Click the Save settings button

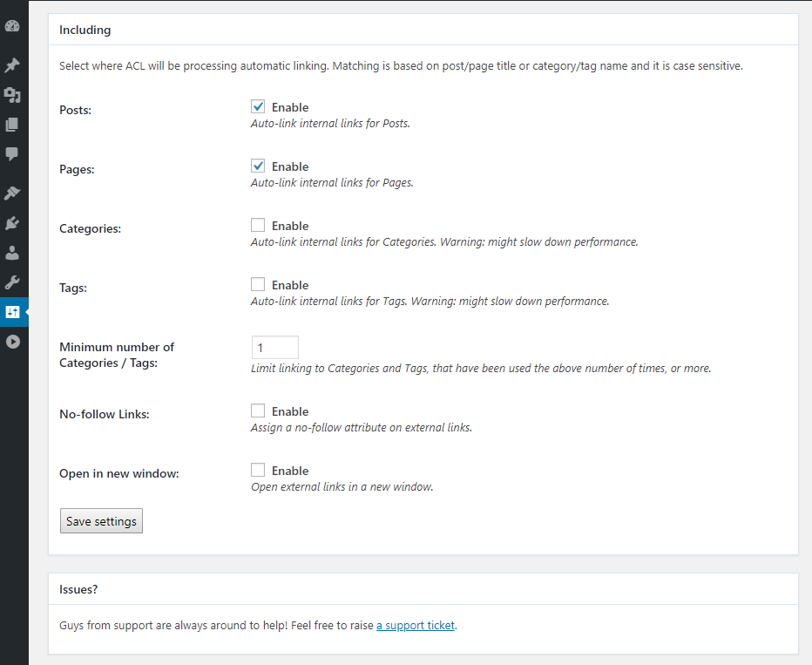[101, 521]
